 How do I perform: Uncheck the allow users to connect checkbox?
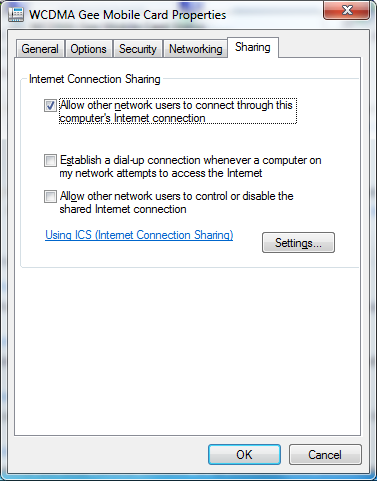[x=50, y=106]
